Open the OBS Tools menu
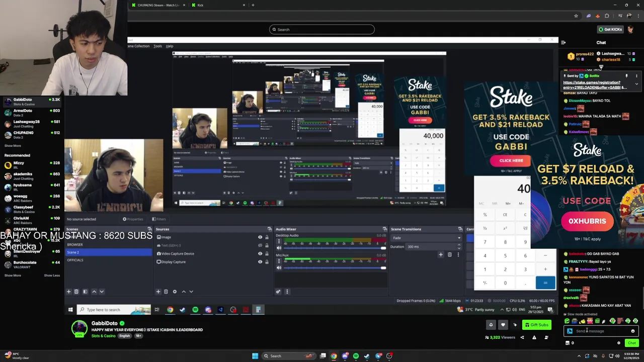The width and height of the screenshot is (644, 362). point(157,46)
